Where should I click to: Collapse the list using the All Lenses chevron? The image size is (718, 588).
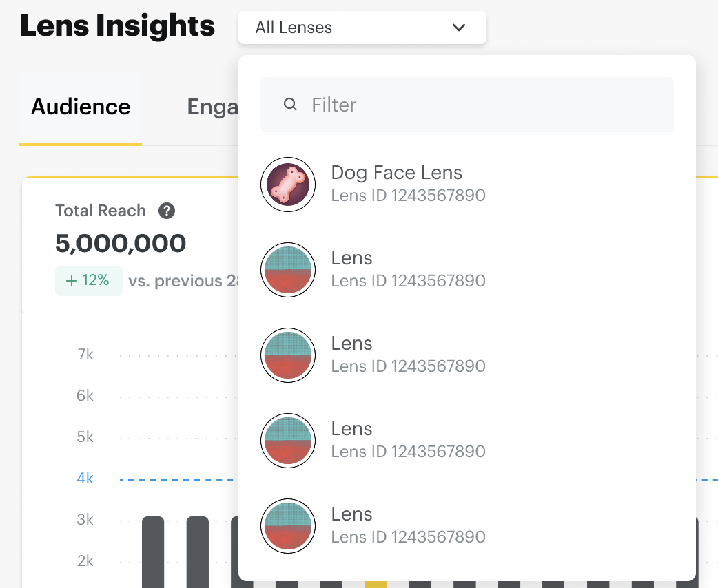[x=459, y=28]
